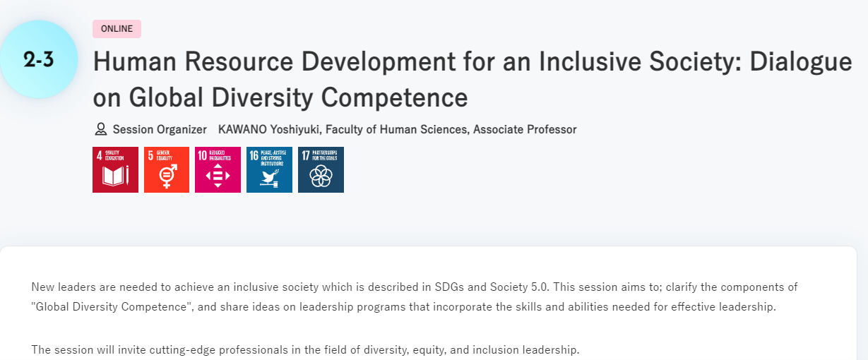Select the SDG 5 Gender Equality icon
The width and height of the screenshot is (868, 360).
(x=167, y=170)
